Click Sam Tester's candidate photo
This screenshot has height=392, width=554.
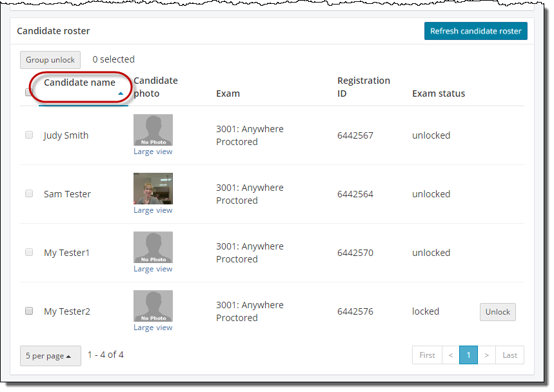tap(153, 189)
